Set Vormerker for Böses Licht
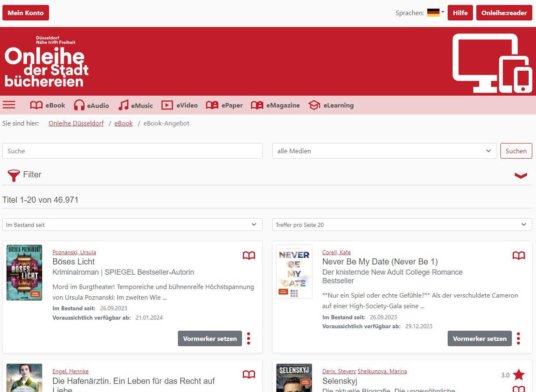The width and height of the screenshot is (536, 392). coord(210,338)
